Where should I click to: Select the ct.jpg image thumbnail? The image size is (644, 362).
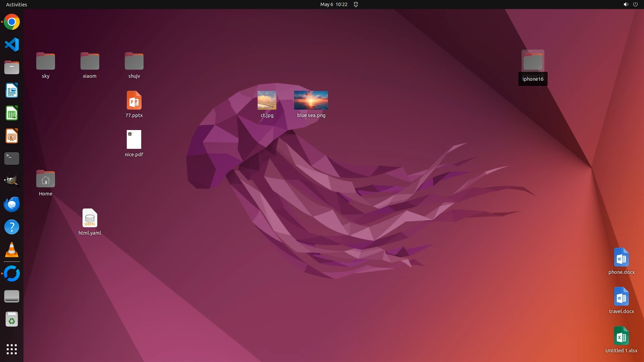coord(267,100)
